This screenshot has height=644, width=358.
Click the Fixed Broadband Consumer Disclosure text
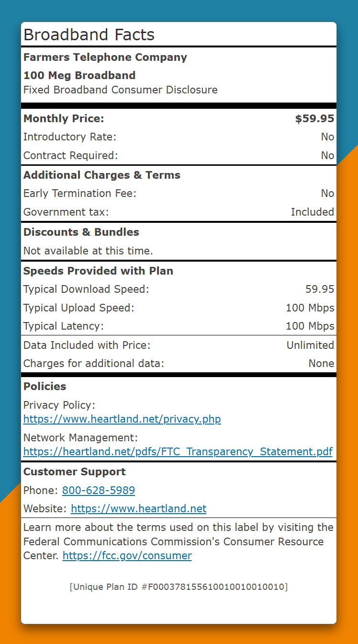(x=121, y=90)
